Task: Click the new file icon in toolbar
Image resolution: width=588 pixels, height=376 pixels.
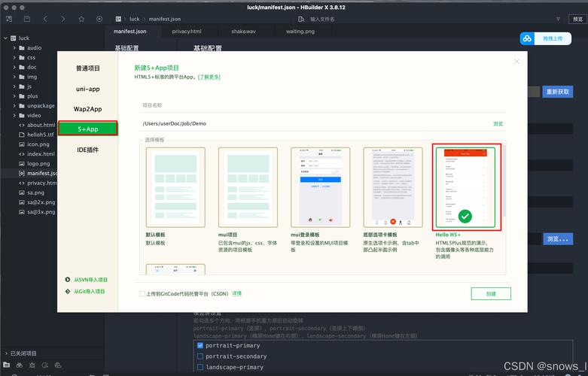Action: (x=9, y=19)
